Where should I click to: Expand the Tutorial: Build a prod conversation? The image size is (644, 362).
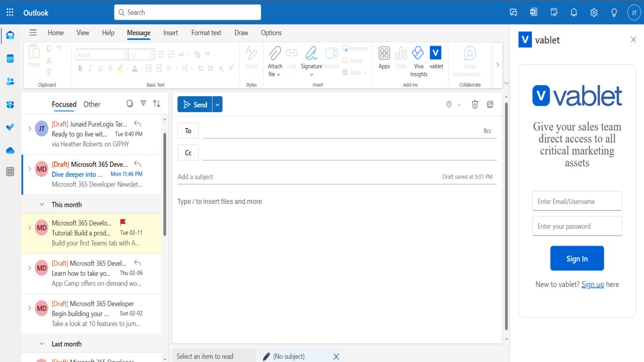coord(30,227)
